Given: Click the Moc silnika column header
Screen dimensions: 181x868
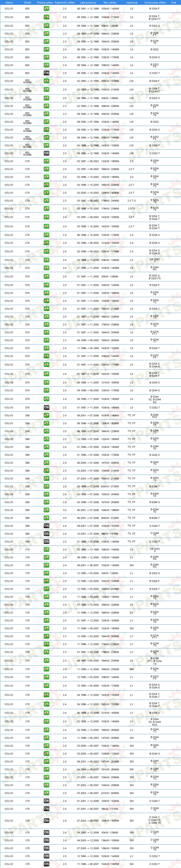Looking at the screenshot, I should point(110,2).
